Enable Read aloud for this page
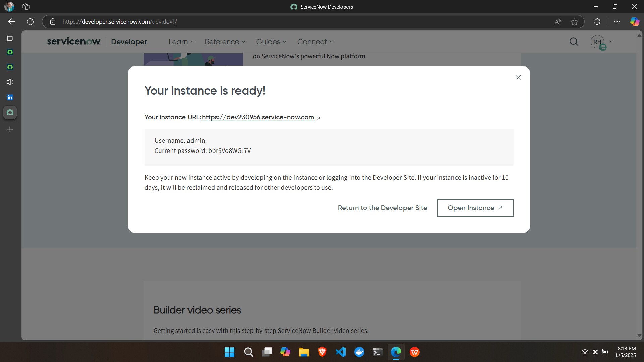Image resolution: width=644 pixels, height=362 pixels. pyautogui.click(x=558, y=22)
